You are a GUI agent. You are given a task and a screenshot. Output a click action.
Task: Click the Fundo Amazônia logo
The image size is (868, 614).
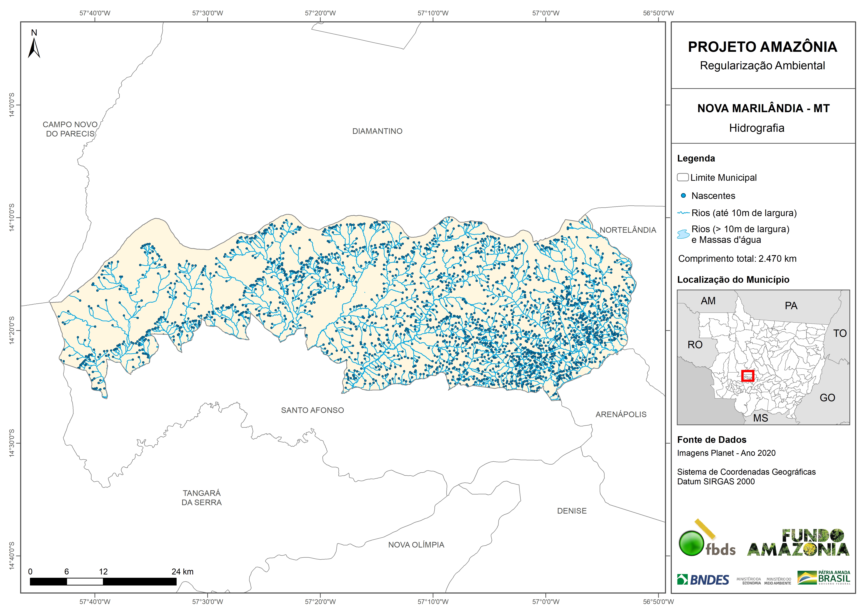coord(798,543)
